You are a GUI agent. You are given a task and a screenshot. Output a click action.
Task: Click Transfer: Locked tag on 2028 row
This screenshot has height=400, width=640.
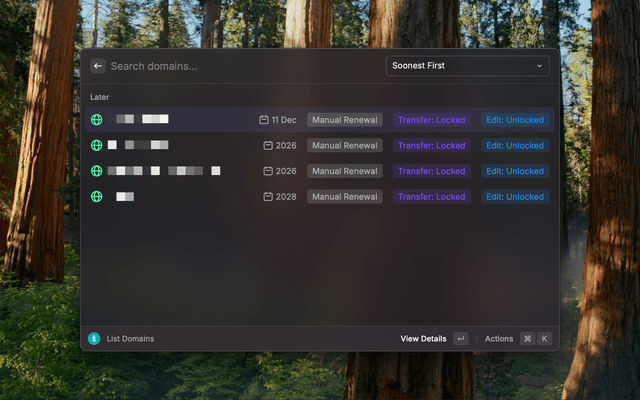431,197
